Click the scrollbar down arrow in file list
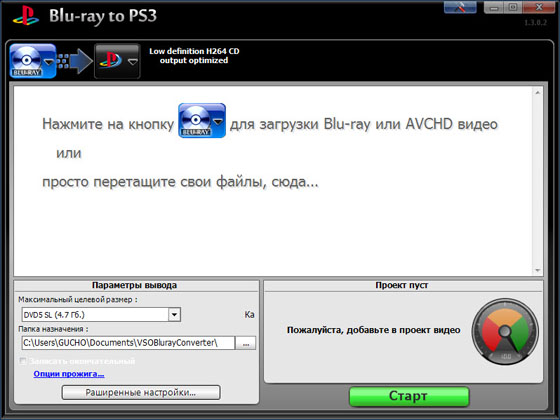The width and height of the screenshot is (560, 420). [x=538, y=270]
